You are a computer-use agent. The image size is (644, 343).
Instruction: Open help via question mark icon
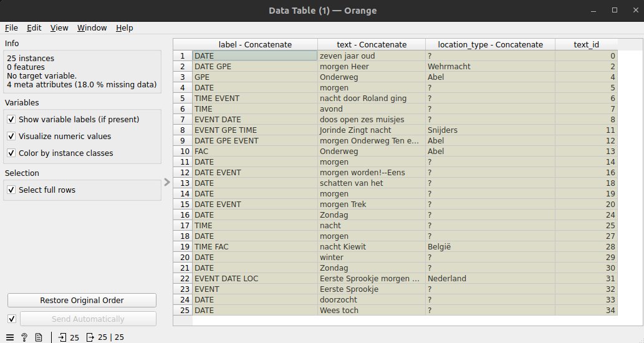pos(24,337)
